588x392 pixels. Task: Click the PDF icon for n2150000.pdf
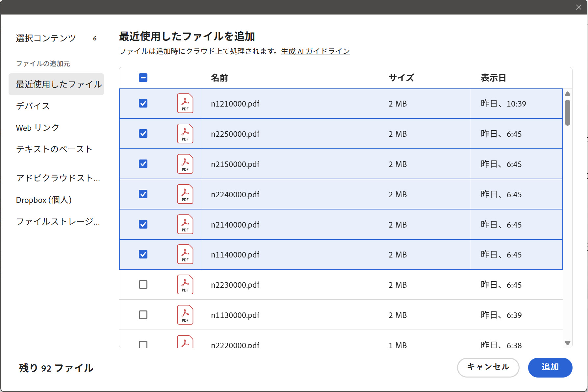pyautogui.click(x=185, y=164)
